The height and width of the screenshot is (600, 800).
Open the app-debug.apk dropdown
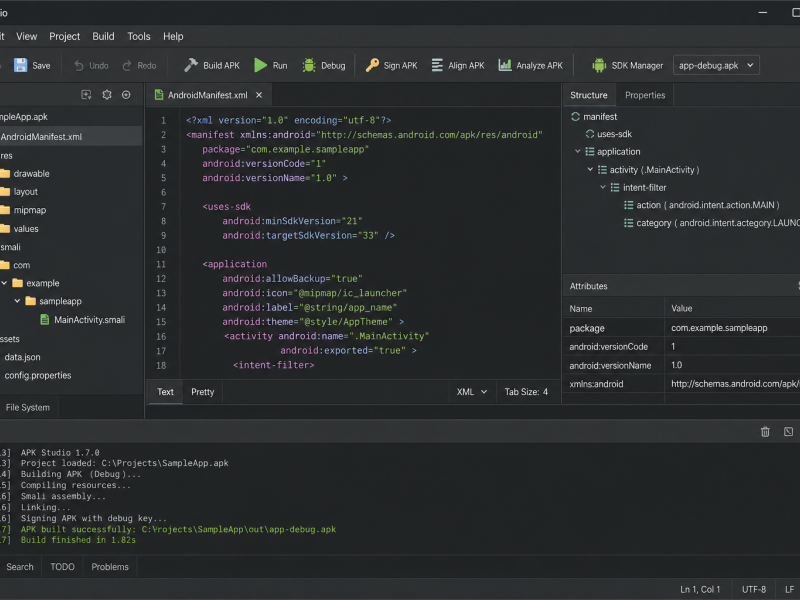tap(716, 65)
